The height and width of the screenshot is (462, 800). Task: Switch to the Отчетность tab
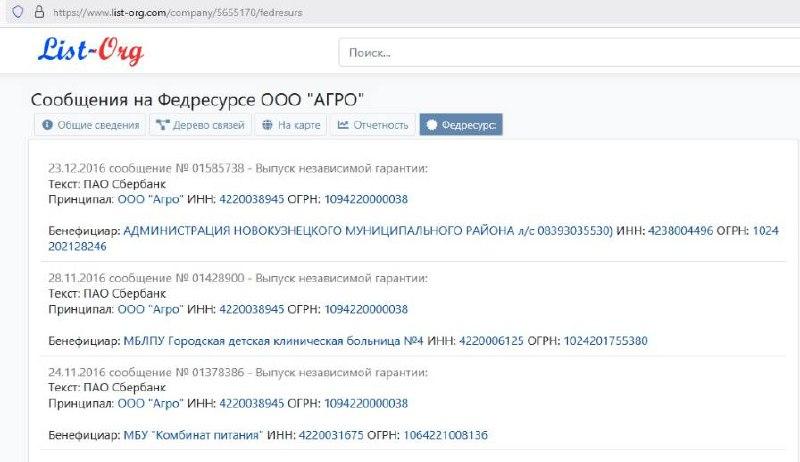point(373,125)
